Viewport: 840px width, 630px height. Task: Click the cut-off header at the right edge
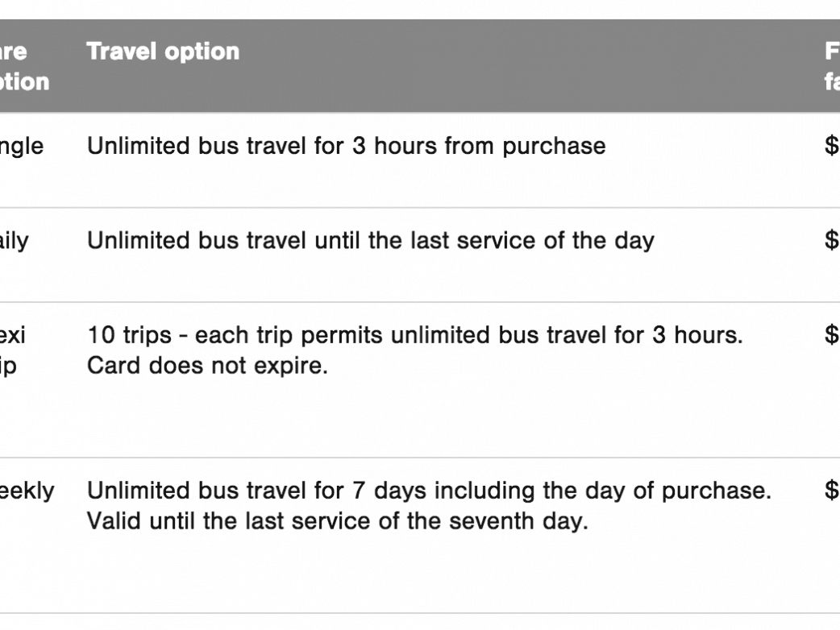tap(832, 66)
